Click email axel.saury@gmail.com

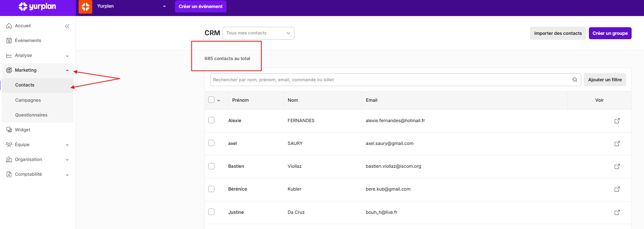point(390,143)
